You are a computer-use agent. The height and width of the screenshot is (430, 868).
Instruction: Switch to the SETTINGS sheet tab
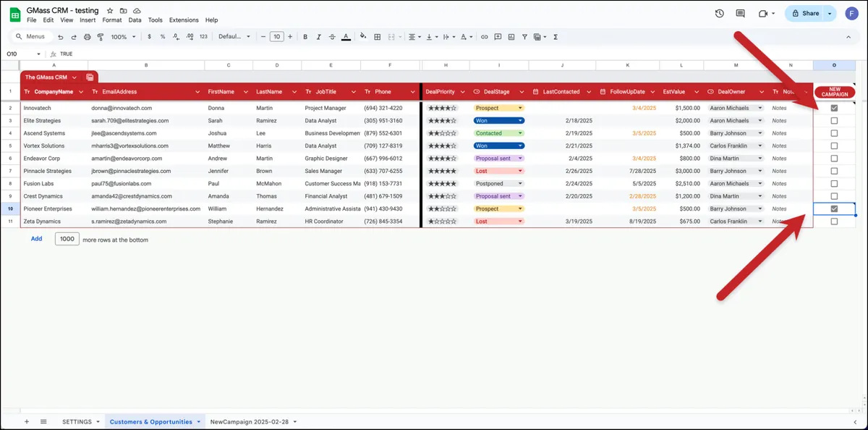[77, 421]
